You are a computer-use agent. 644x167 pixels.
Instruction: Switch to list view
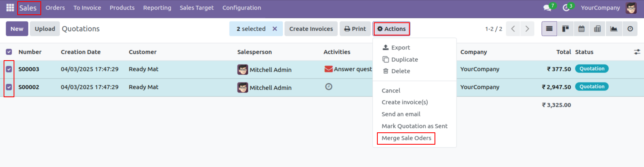(549, 29)
